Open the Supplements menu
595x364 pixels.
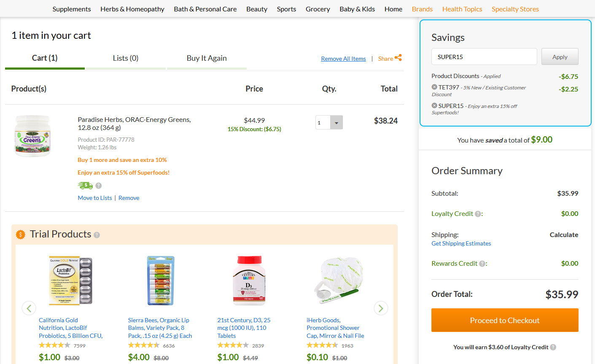point(72,9)
